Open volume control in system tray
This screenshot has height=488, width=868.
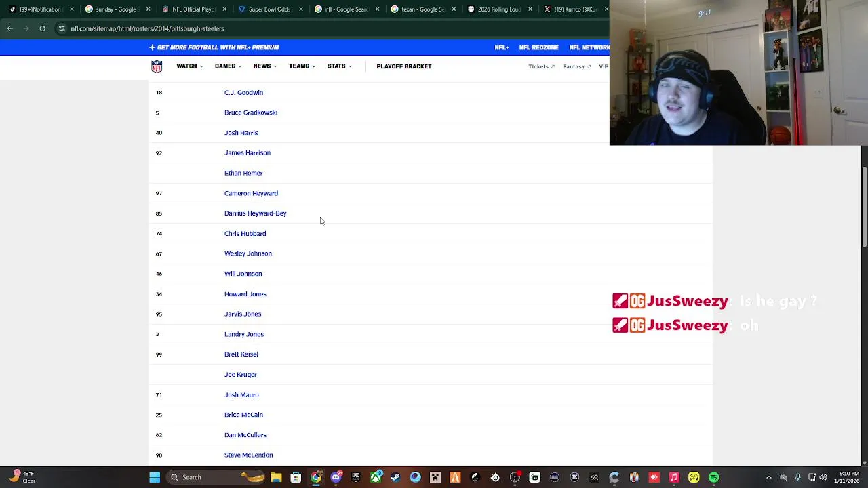coord(823,477)
